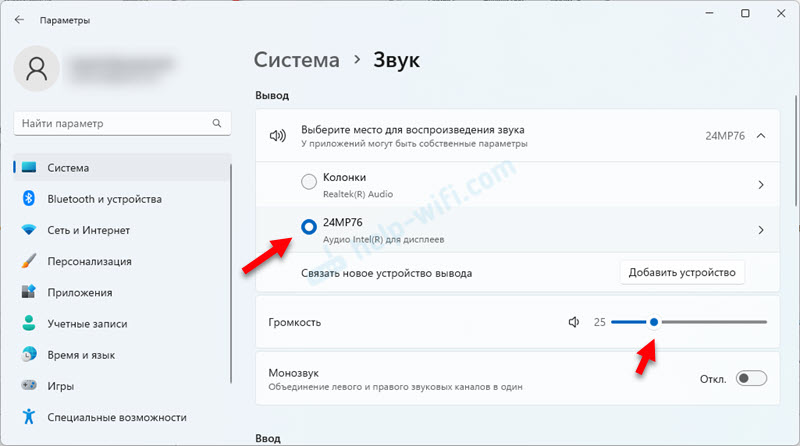800x446 pixels.
Task: Click the Найти параметр search field
Action: coord(110,123)
